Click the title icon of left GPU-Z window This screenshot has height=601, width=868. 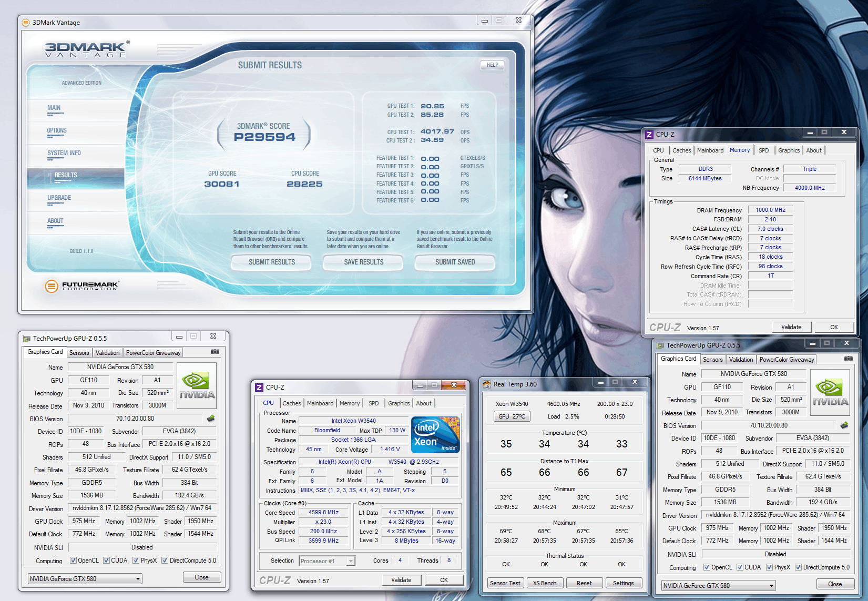point(27,338)
